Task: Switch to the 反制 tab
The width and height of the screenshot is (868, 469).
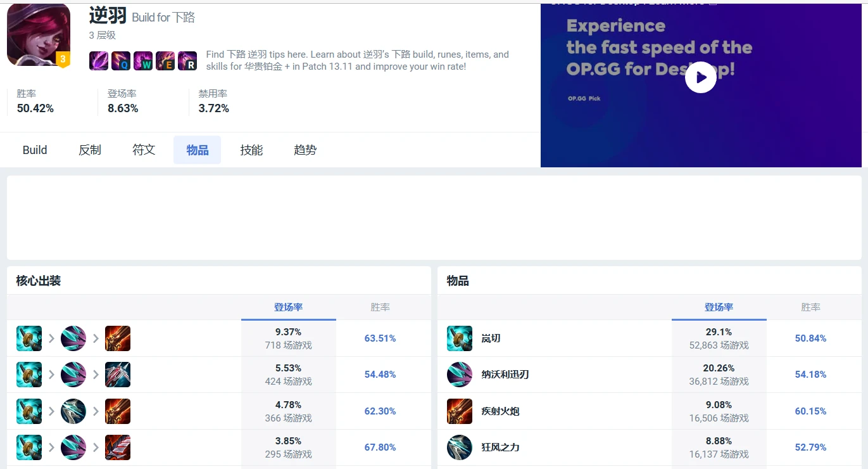Action: coord(90,150)
